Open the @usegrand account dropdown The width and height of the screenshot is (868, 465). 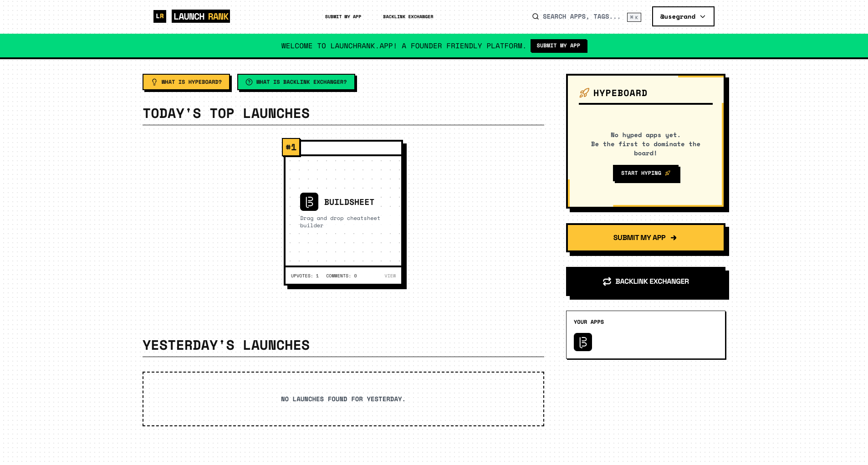(683, 16)
